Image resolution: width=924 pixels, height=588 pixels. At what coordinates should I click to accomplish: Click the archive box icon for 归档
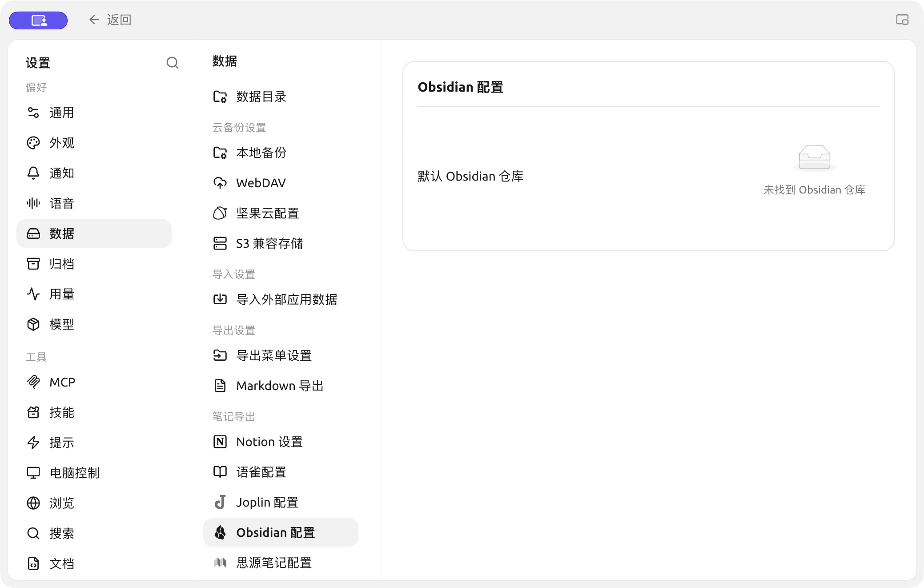33,264
